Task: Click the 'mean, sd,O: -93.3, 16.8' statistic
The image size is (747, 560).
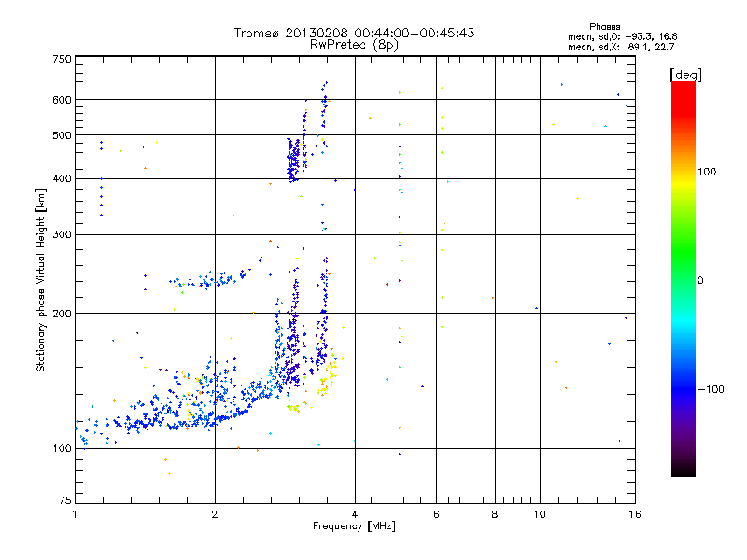Action: pos(622,36)
